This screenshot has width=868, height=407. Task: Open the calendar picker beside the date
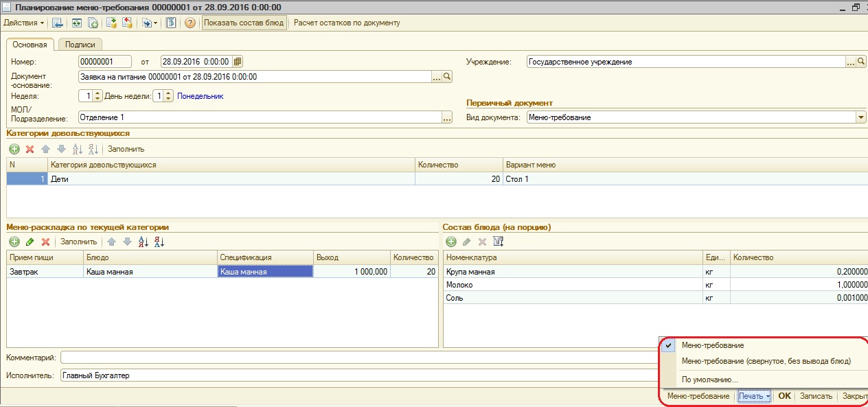[238, 61]
